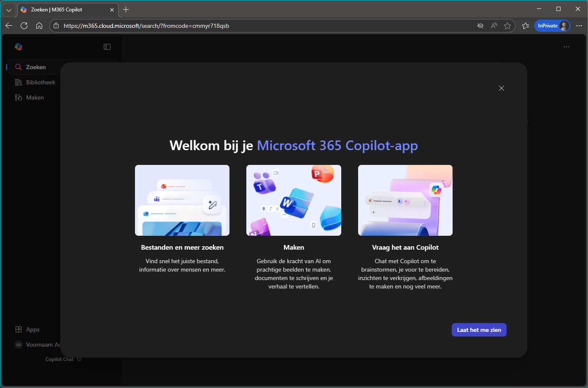This screenshot has width=588, height=388.
Task: Refresh the current page
Action: (24, 26)
